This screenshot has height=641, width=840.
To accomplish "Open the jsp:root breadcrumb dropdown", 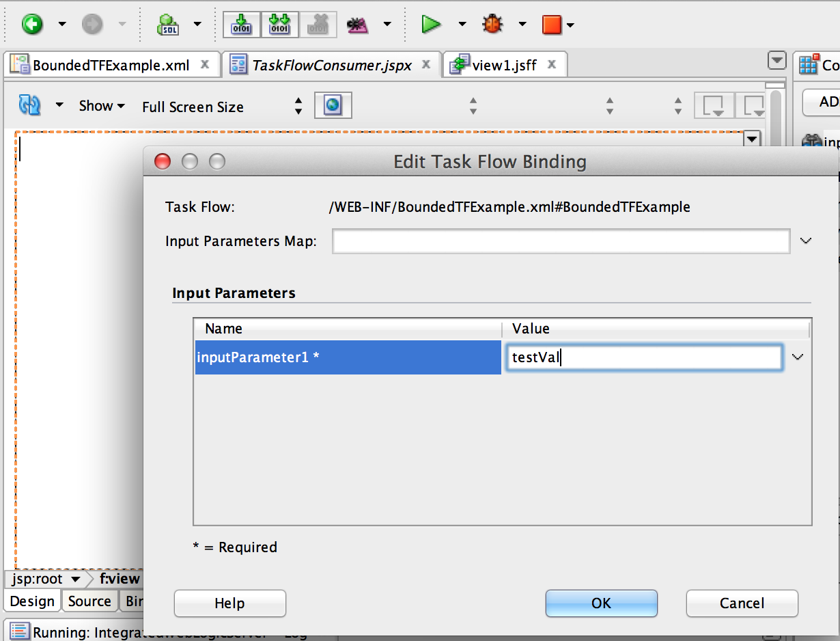I will coord(45,579).
